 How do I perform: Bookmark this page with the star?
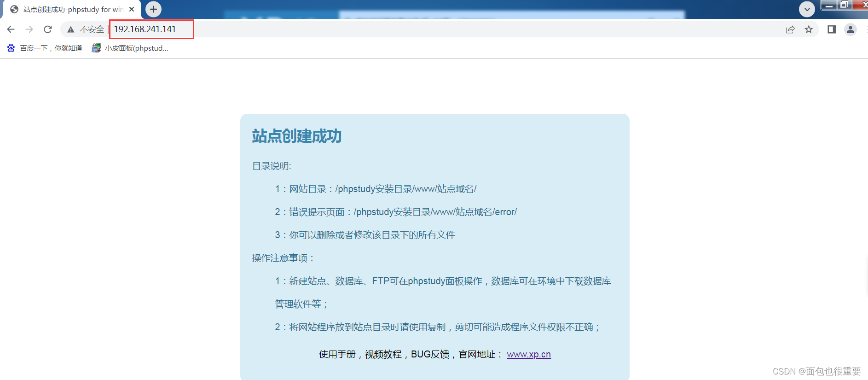809,29
